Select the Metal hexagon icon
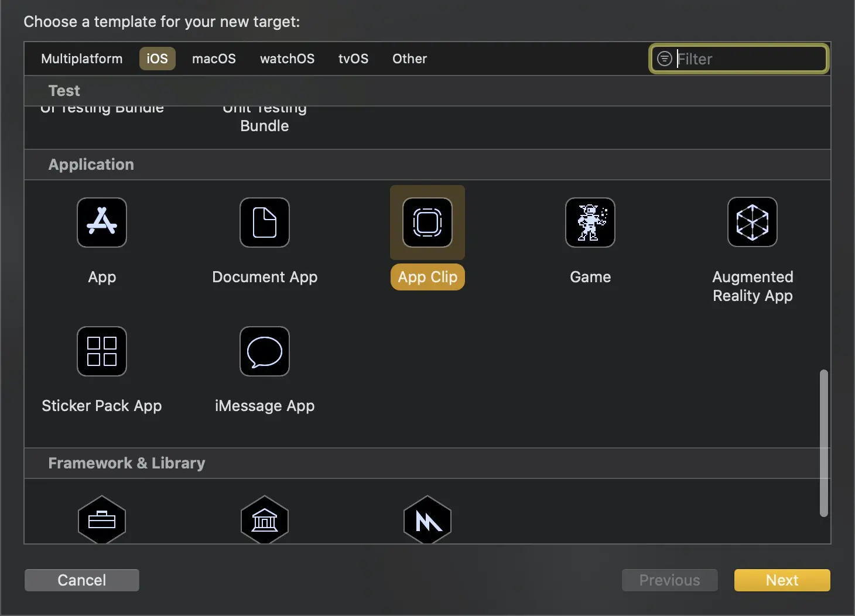Screen dimensions: 855x616 427,520
